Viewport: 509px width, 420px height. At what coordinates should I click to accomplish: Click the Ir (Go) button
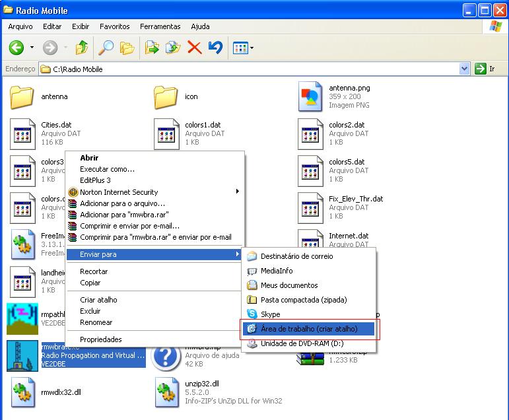485,69
